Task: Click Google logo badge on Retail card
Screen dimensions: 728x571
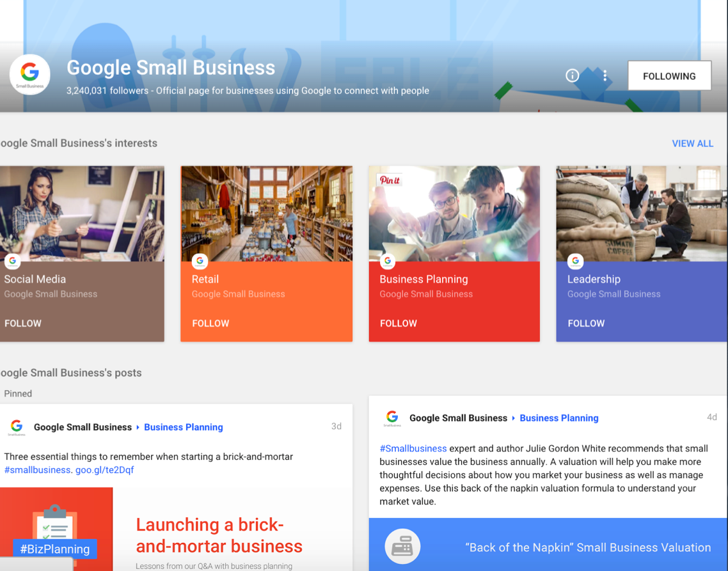Action: (200, 261)
